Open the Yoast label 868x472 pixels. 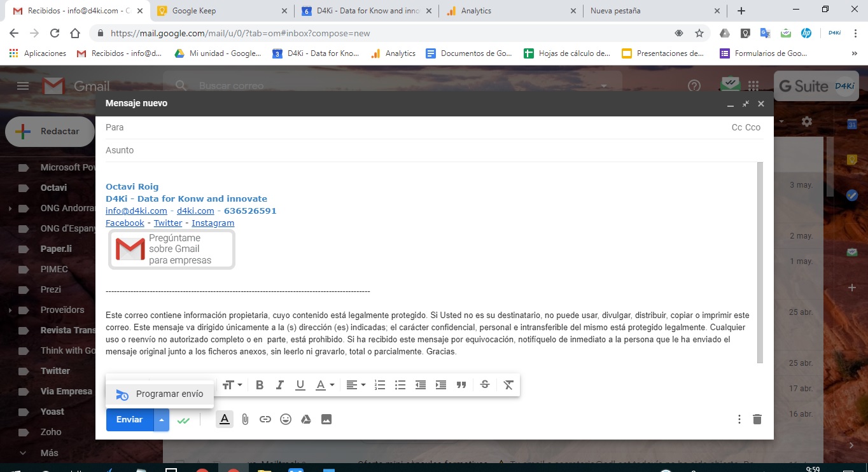tap(52, 412)
